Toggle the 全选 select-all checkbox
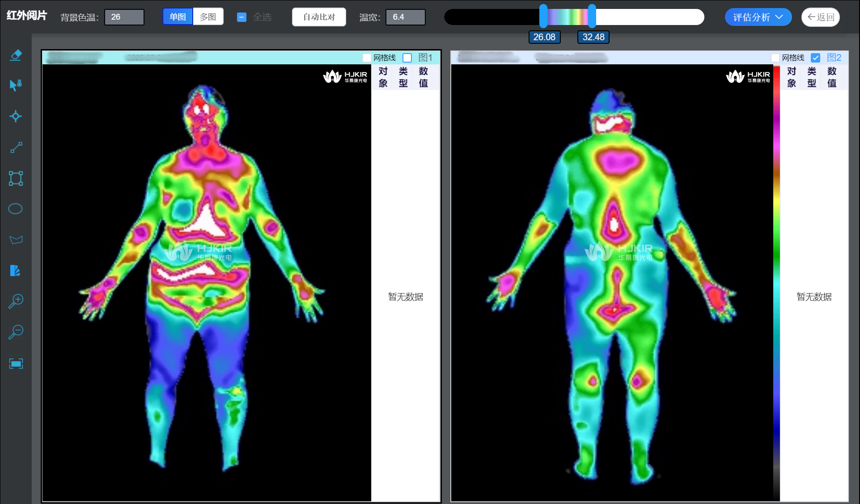 [241, 17]
